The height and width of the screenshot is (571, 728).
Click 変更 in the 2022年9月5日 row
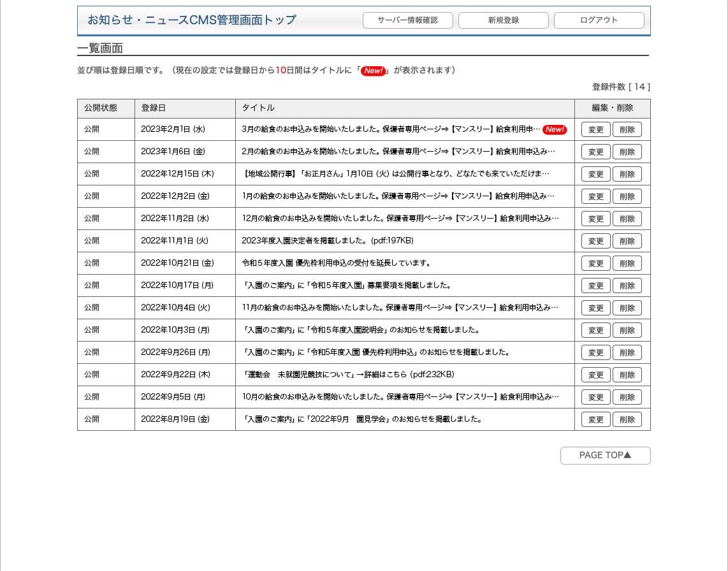(595, 397)
